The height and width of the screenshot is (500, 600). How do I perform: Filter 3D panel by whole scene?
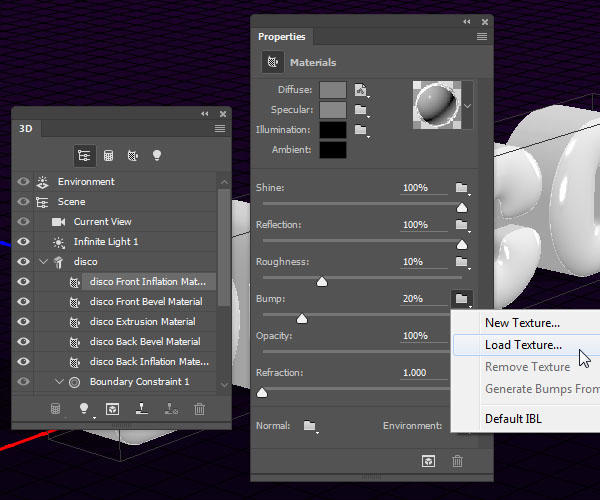[85, 156]
